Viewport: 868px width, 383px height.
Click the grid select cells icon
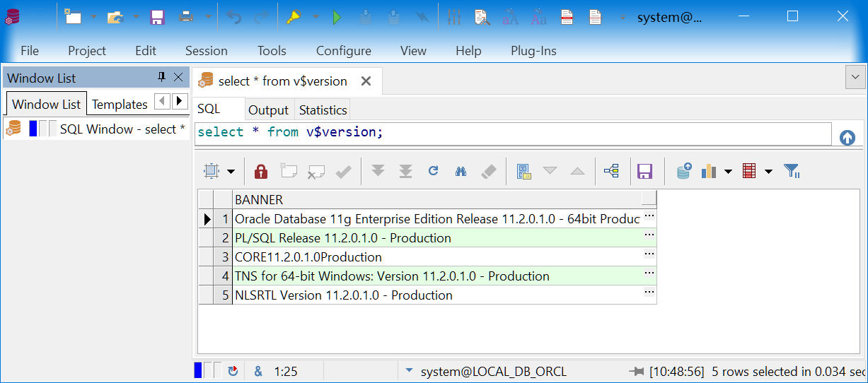click(212, 171)
